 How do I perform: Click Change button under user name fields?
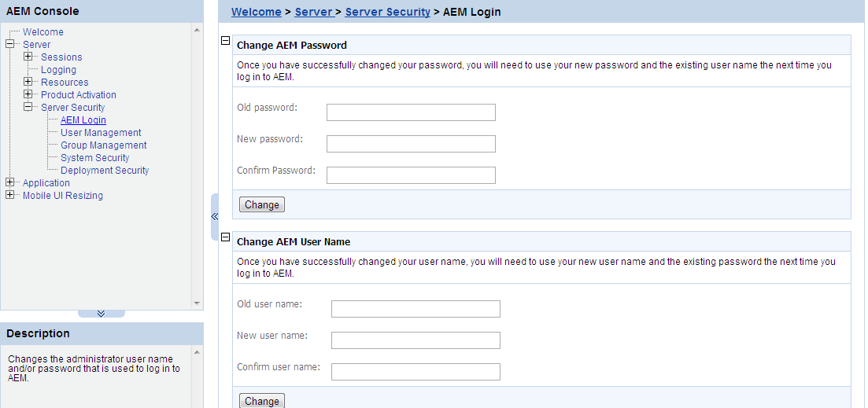(x=262, y=401)
